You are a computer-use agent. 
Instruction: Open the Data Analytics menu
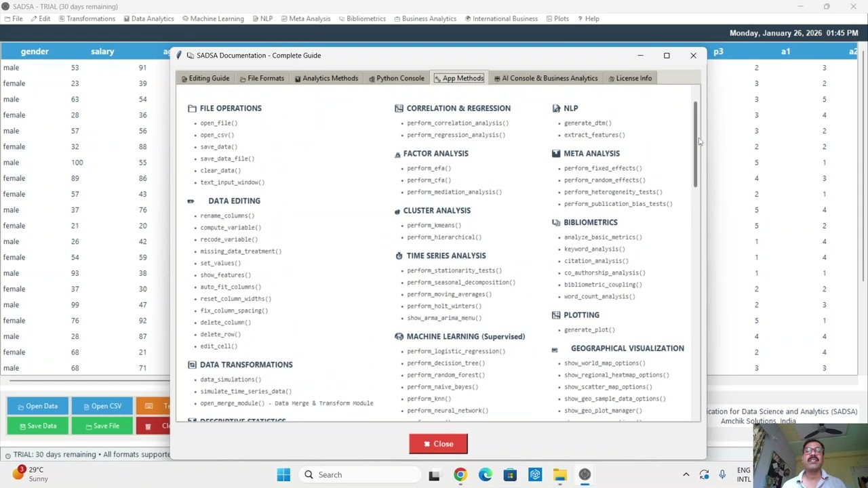tap(149, 18)
